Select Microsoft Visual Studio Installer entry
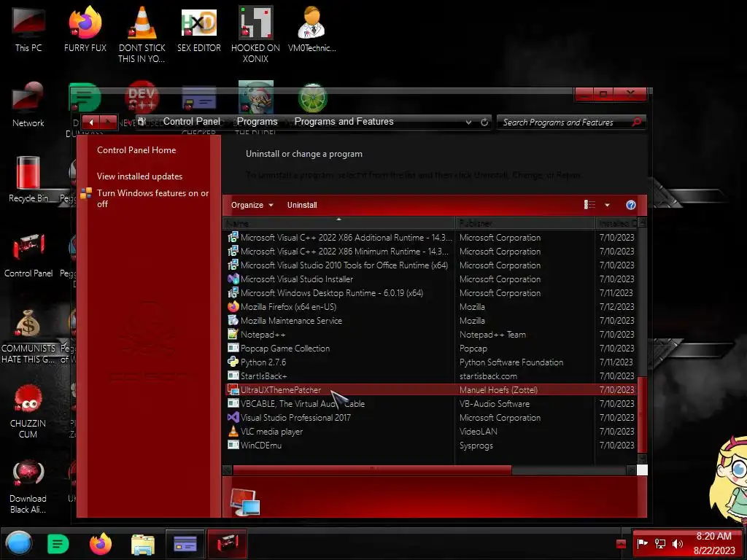 [x=431, y=279]
